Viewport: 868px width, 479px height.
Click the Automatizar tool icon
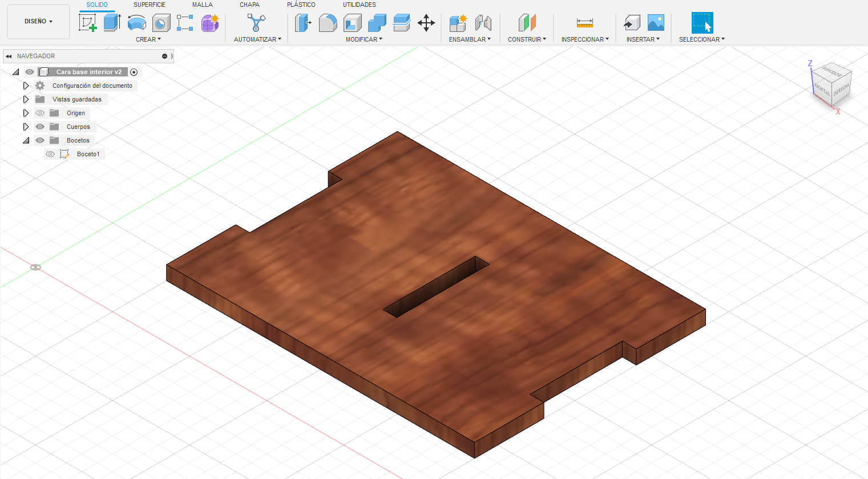coord(256,23)
